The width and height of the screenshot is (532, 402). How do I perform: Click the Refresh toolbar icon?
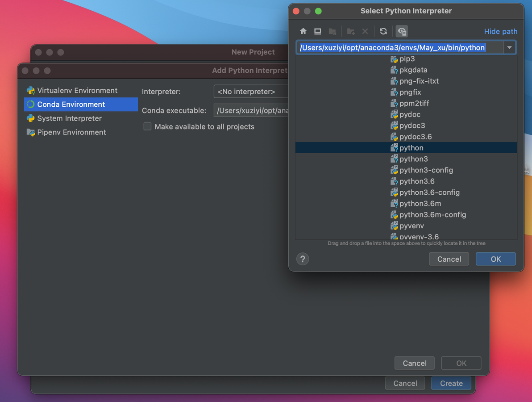[x=383, y=31]
